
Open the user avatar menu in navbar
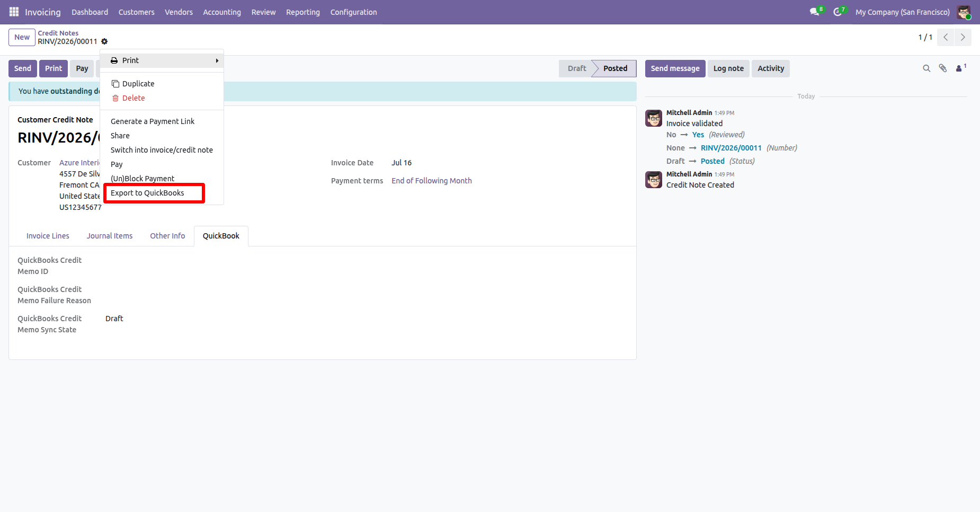pos(964,12)
